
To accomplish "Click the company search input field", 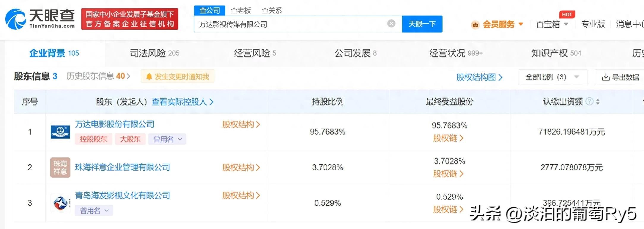I will pyautogui.click(x=291, y=24).
